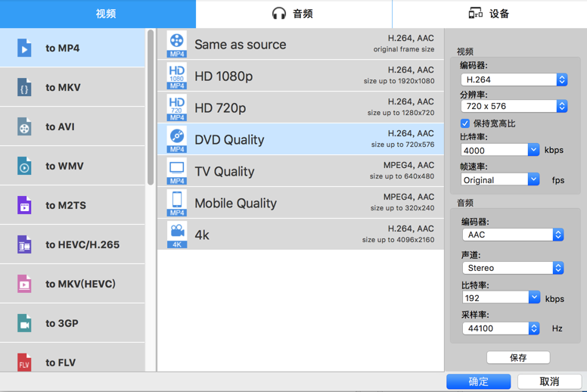Open the video 编码器 H.264 dropdown
Image resolution: width=587 pixels, height=392 pixels.
[514, 79]
